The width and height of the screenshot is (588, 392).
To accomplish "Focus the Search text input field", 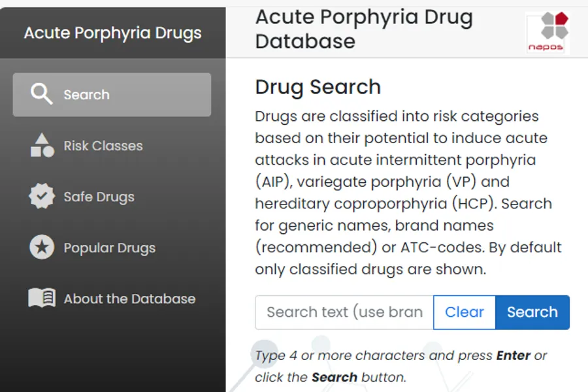I will click(344, 312).
